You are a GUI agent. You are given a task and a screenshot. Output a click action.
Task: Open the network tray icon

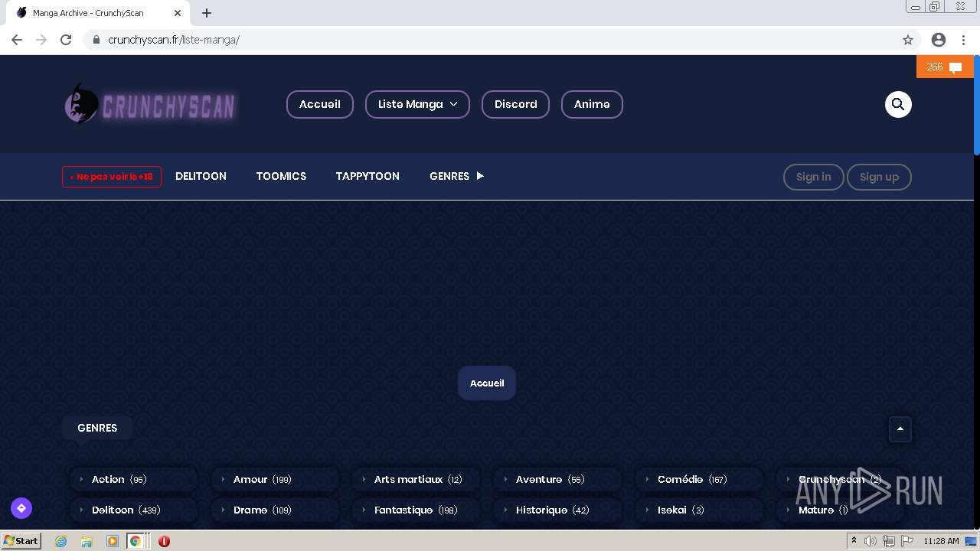888,541
